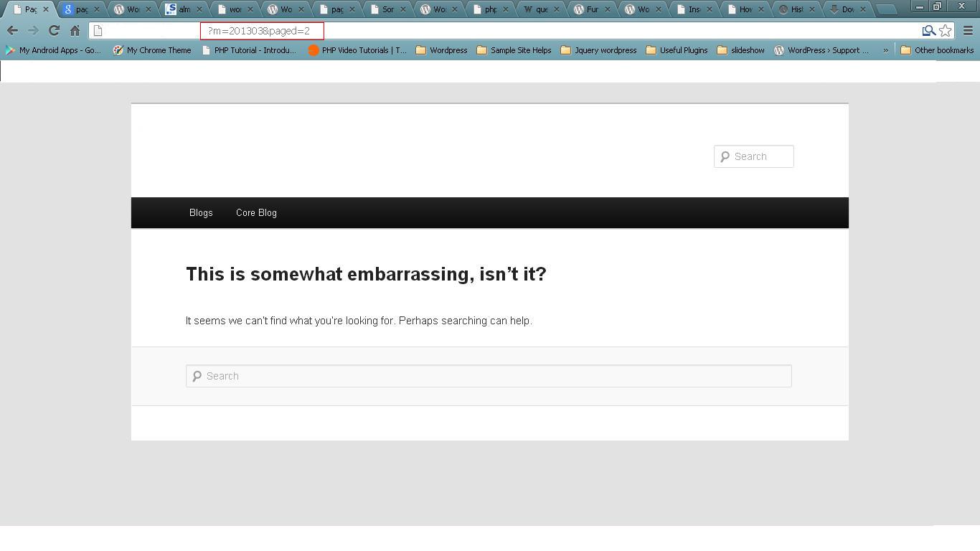
Task: Open the Blogs menu item
Action: 201,212
